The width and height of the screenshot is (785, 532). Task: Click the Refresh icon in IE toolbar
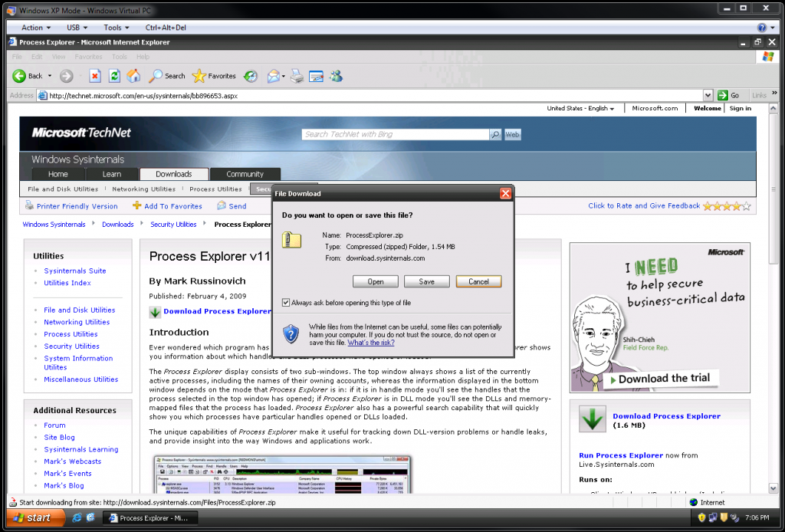(x=114, y=76)
